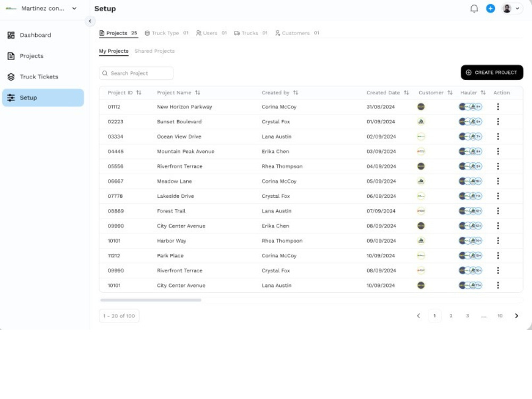Open actions menu for Park Place
532x399 pixels.
point(498,255)
